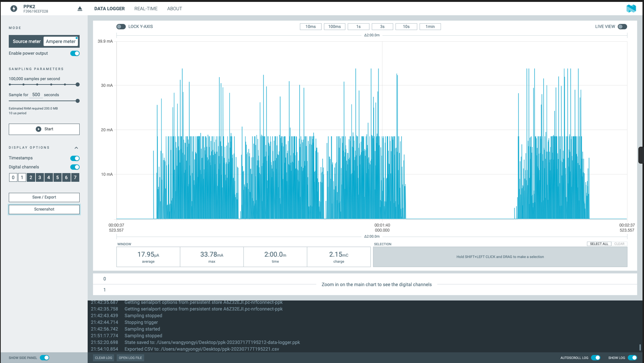Collapse the Display Options section

pyautogui.click(x=76, y=148)
